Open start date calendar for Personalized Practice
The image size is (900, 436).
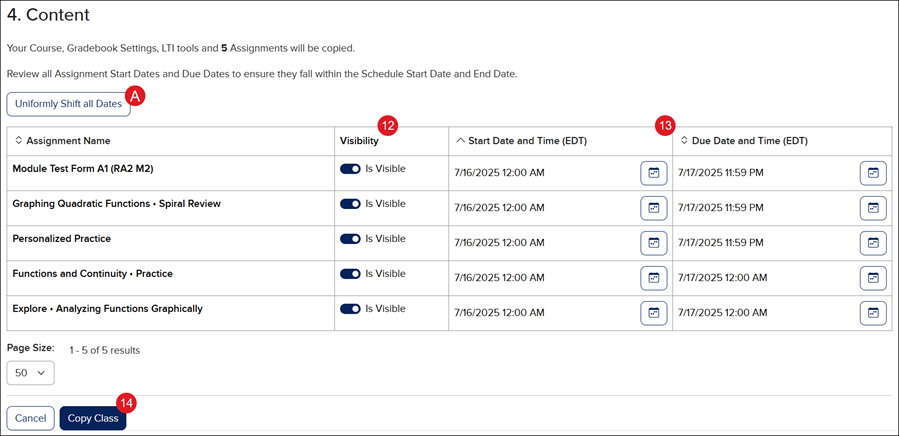click(654, 243)
